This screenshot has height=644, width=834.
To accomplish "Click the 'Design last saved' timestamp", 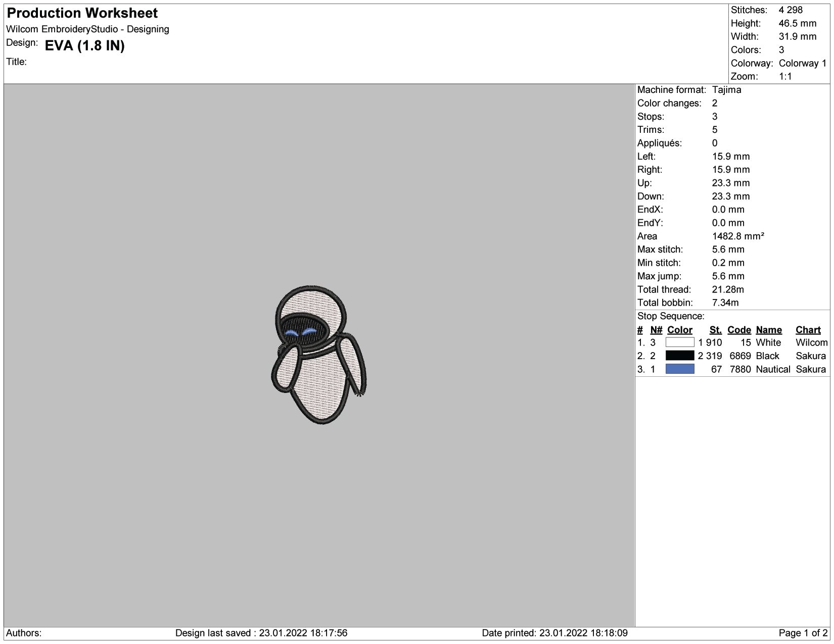I will coord(261,633).
